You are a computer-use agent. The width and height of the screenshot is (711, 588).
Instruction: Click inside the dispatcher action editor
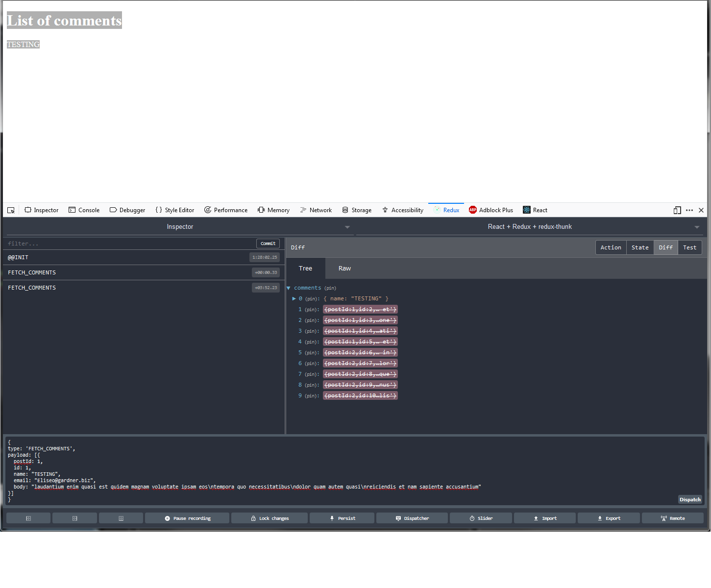(x=354, y=470)
